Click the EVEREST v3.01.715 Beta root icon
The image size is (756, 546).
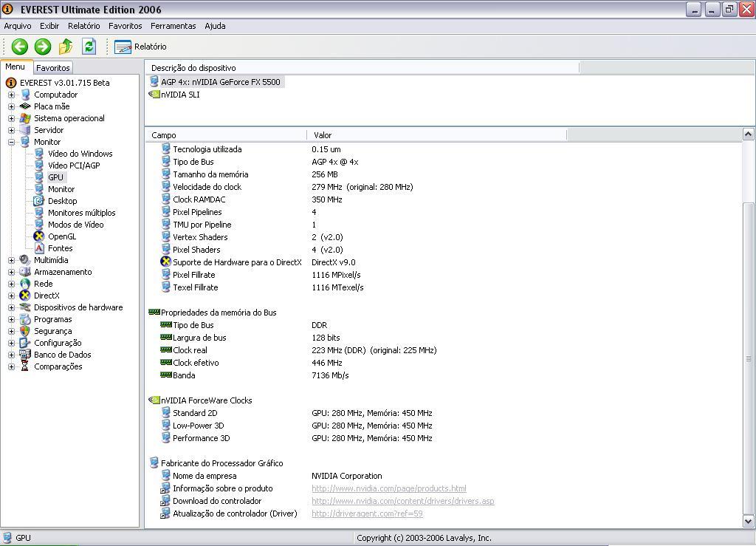(11, 83)
